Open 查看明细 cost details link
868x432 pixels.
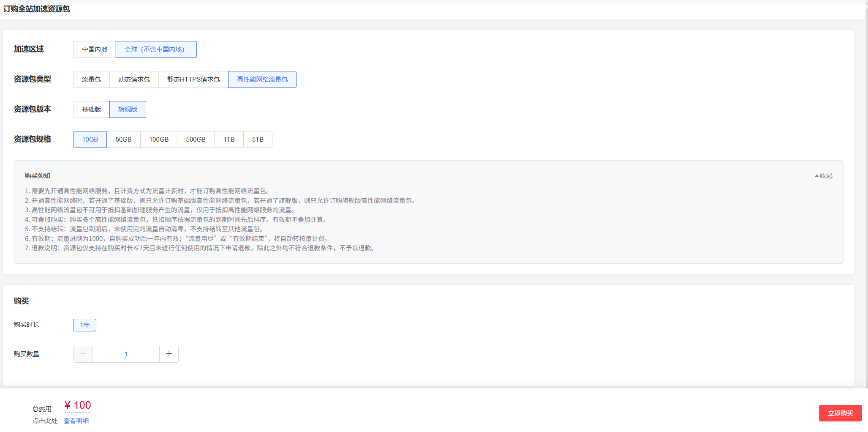click(x=76, y=421)
